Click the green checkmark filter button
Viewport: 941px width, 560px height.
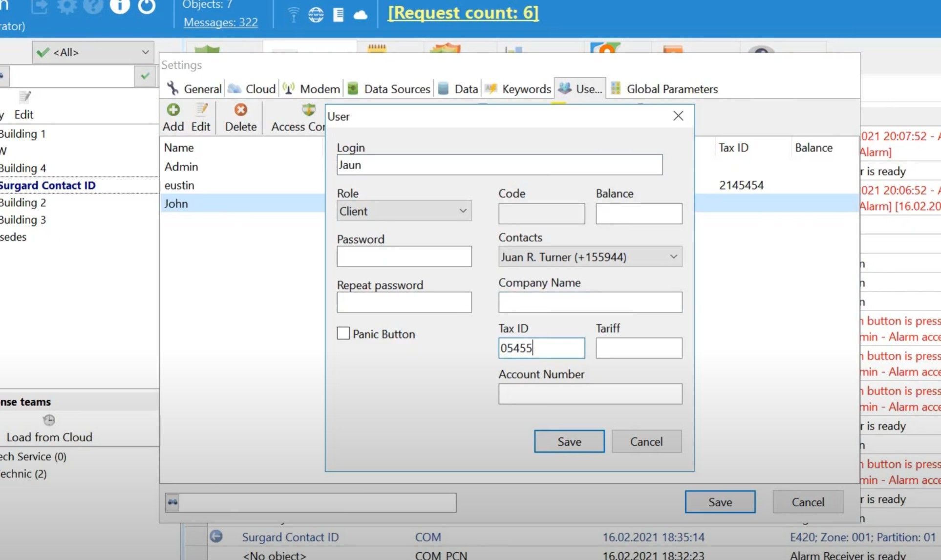tap(145, 76)
